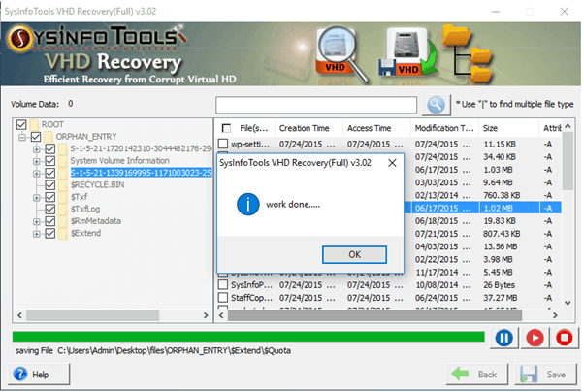
Task: Click the $Extend folder icon
Action: coord(63,233)
